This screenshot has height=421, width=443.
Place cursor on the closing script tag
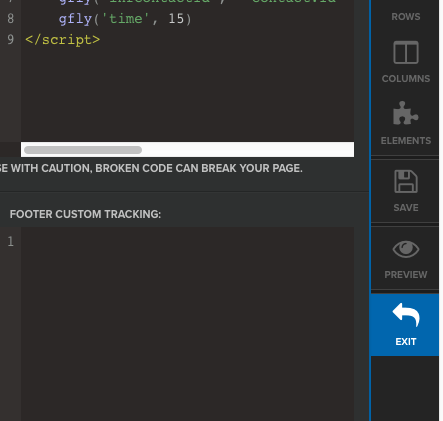(63, 40)
